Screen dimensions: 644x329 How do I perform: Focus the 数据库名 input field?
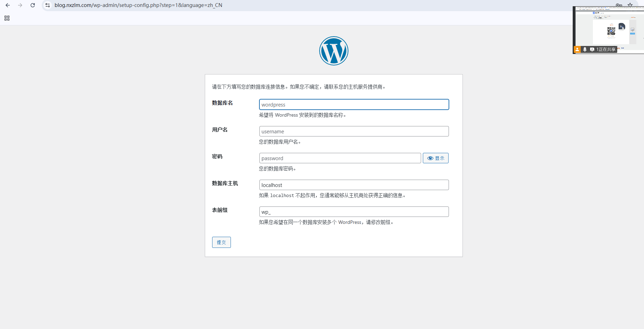[354, 104]
